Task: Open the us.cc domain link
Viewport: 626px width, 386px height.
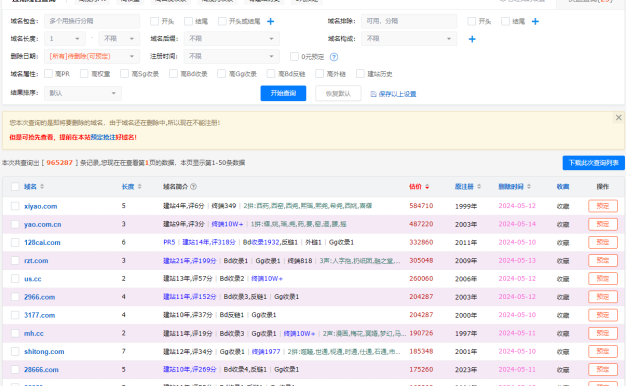Action: 33,279
